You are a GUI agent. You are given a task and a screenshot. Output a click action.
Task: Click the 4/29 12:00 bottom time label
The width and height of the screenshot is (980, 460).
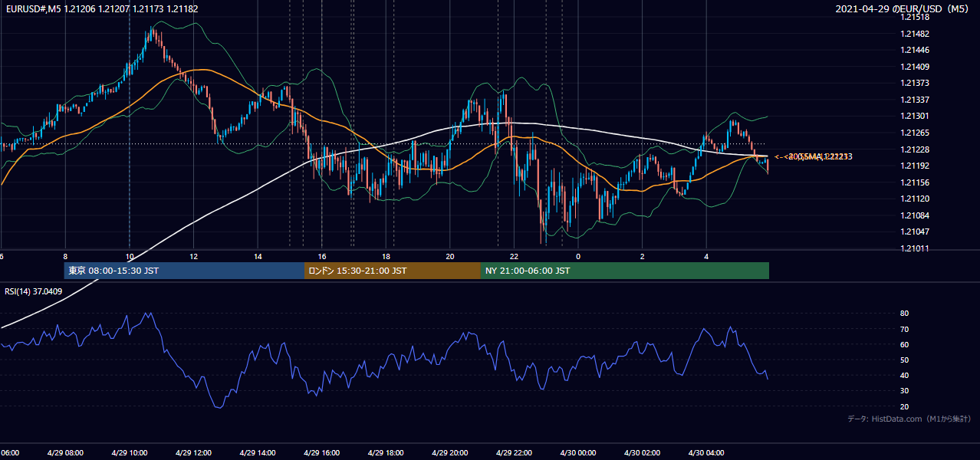(x=193, y=453)
